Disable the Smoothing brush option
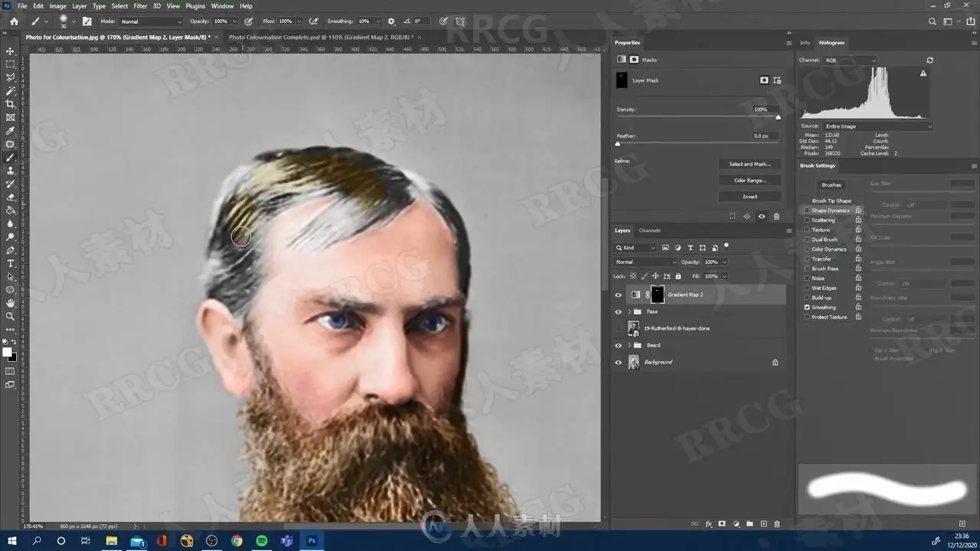The image size is (980, 551). (x=807, y=307)
